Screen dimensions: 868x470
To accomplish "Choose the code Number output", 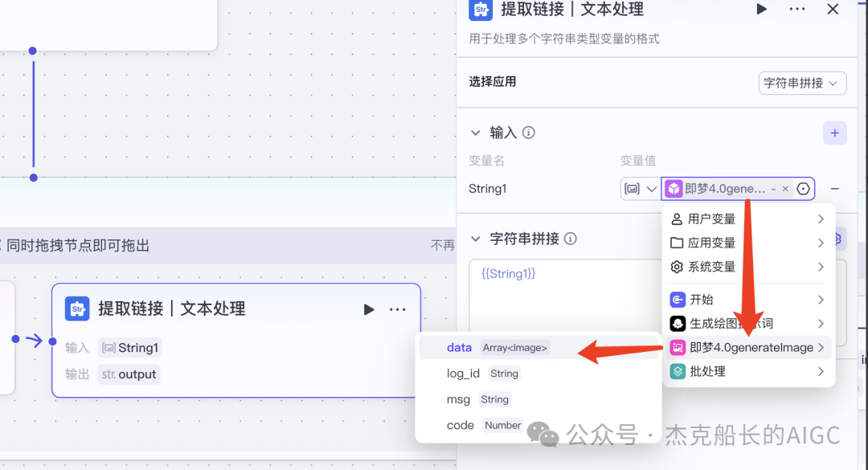I will tap(538, 425).
